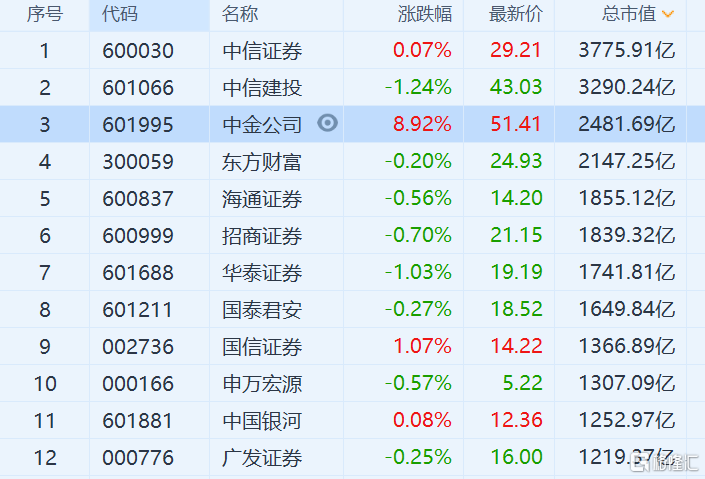The height and width of the screenshot is (479, 705).
Task: Select stock code 600030
Action: (138, 51)
